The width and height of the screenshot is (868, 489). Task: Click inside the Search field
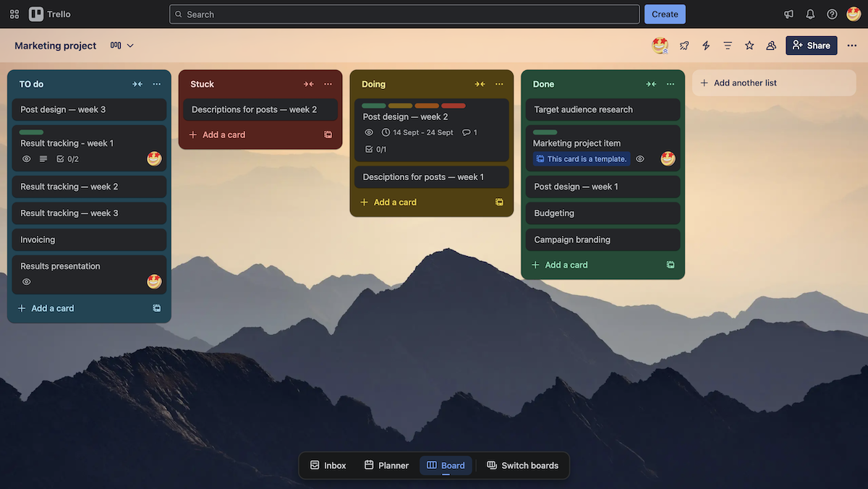click(x=405, y=14)
